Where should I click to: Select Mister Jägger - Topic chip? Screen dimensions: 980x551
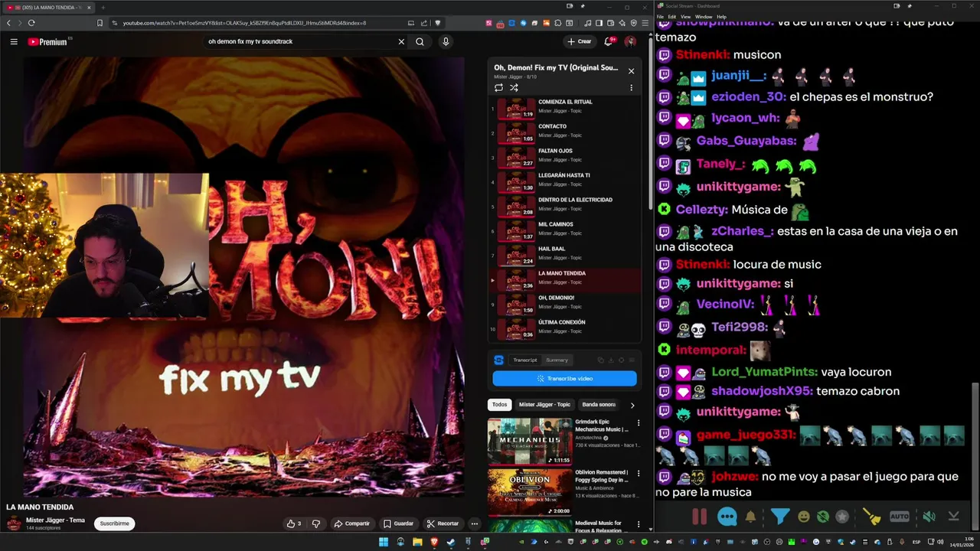544,405
